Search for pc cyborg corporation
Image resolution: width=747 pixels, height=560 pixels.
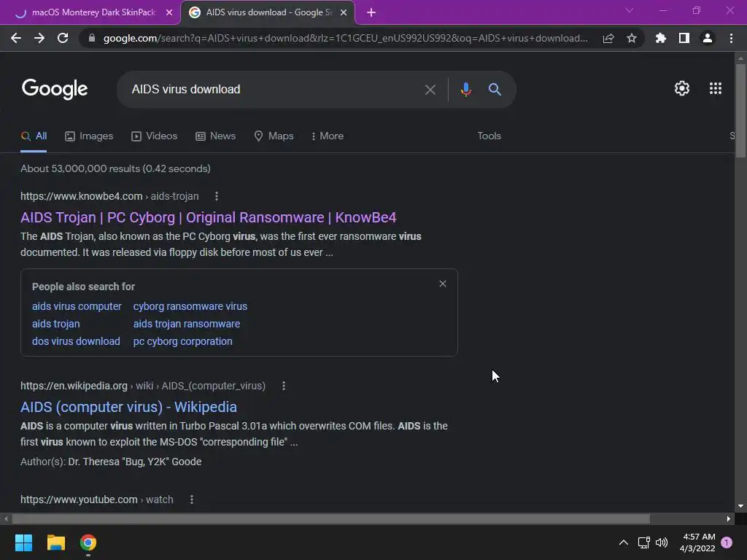click(183, 341)
